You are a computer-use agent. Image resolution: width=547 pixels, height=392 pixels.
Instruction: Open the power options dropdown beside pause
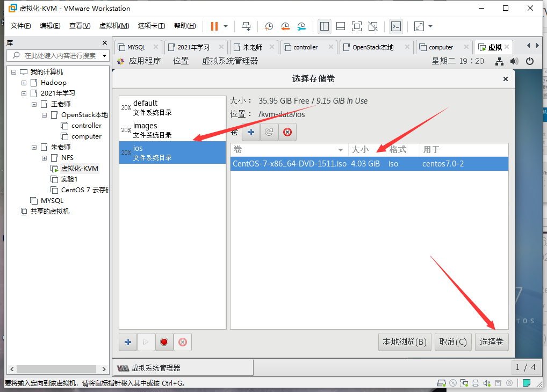[x=226, y=26]
